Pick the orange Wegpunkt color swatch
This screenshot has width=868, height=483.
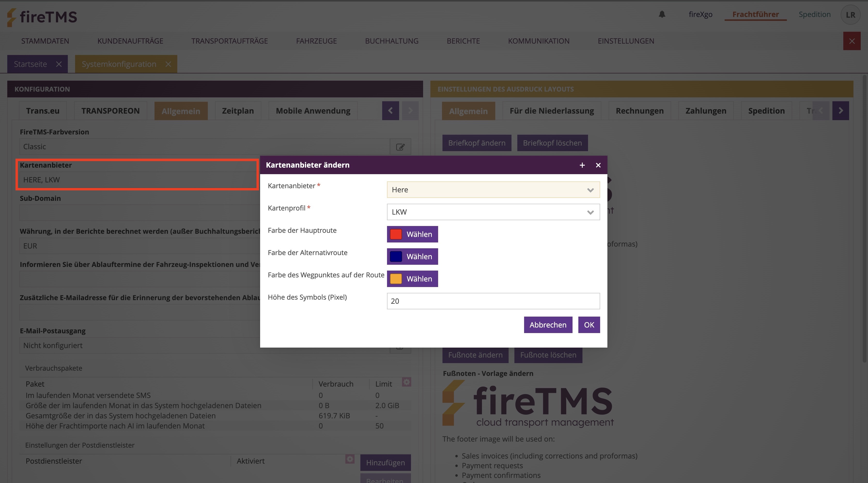coord(395,279)
